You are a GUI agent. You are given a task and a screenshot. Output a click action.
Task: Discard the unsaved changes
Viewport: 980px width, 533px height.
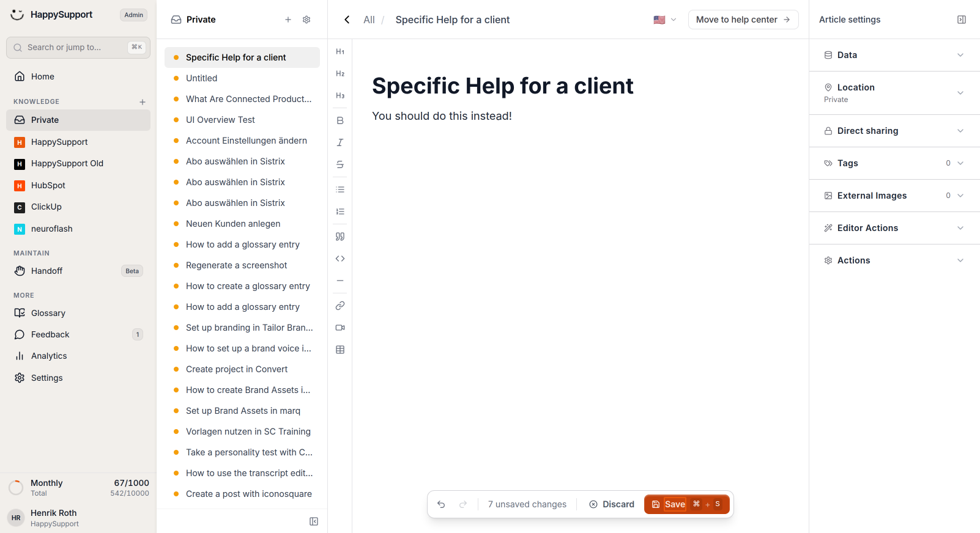(x=612, y=504)
